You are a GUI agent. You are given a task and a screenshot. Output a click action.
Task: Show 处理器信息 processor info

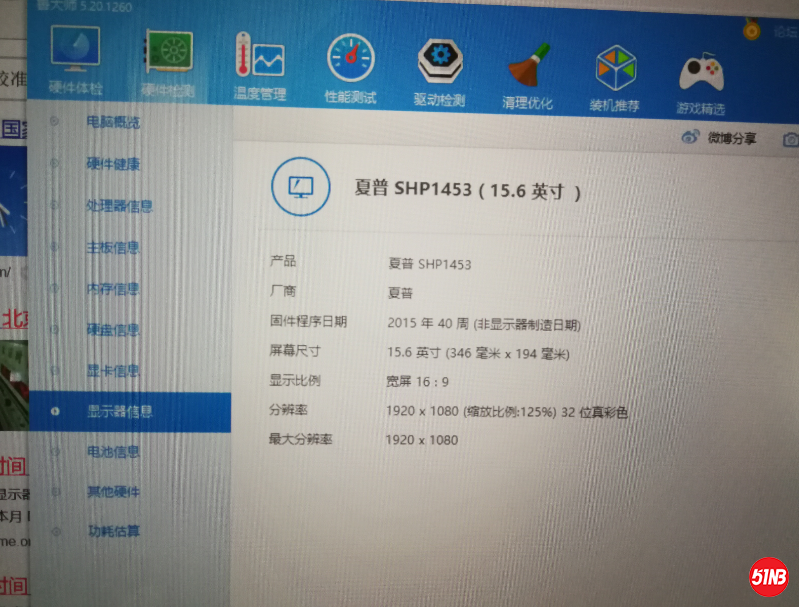pos(119,206)
